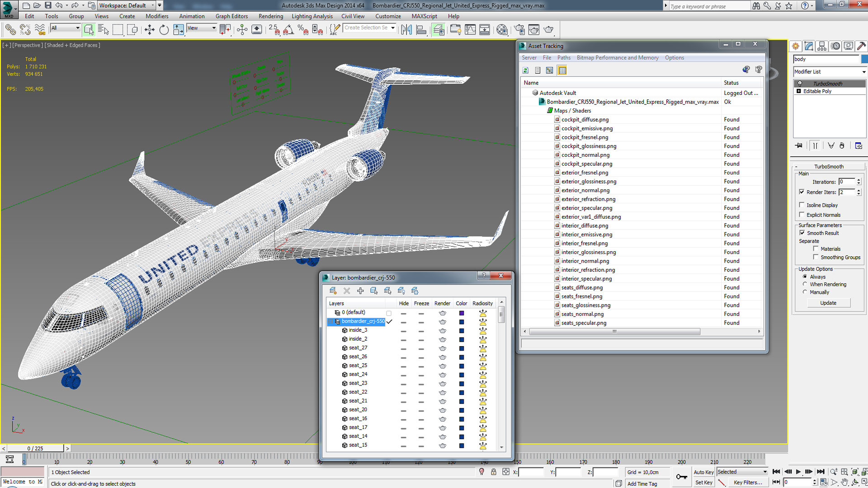This screenshot has width=868, height=488.
Task: Open the Display command panel tab
Action: [x=849, y=46]
